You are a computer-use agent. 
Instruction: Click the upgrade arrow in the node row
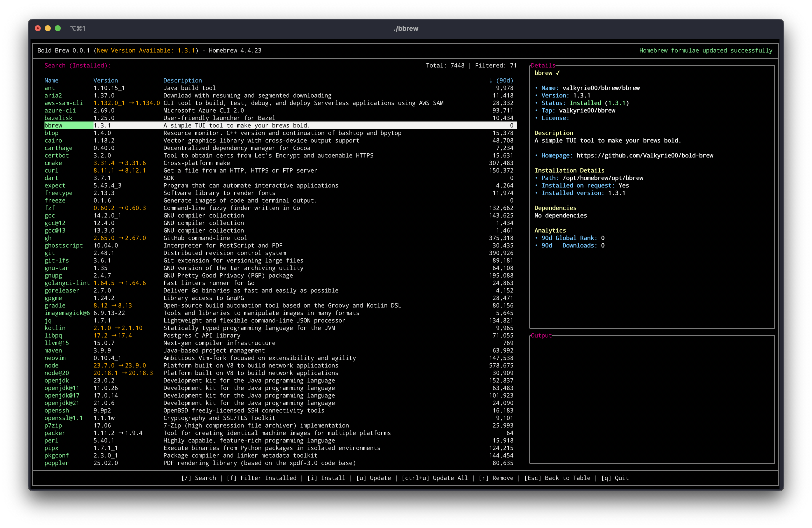(121, 366)
